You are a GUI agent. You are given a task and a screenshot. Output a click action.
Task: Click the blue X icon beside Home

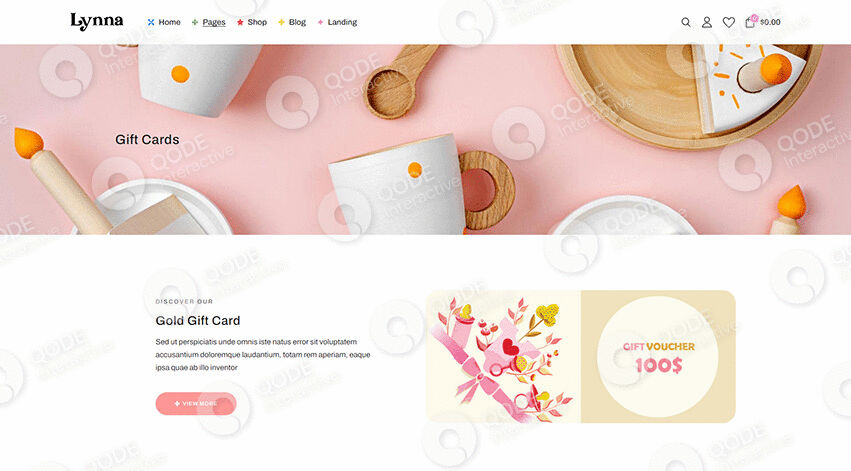[x=151, y=22]
